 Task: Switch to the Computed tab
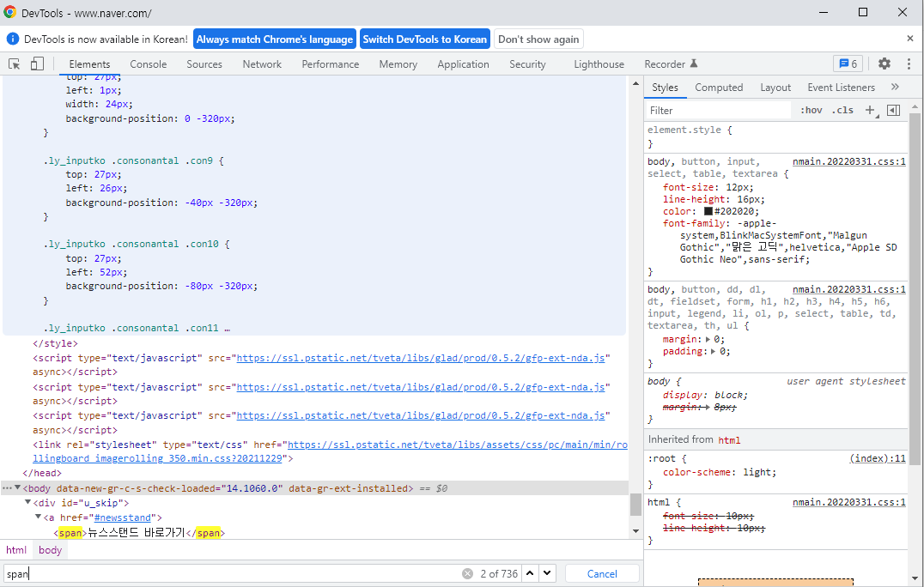719,88
